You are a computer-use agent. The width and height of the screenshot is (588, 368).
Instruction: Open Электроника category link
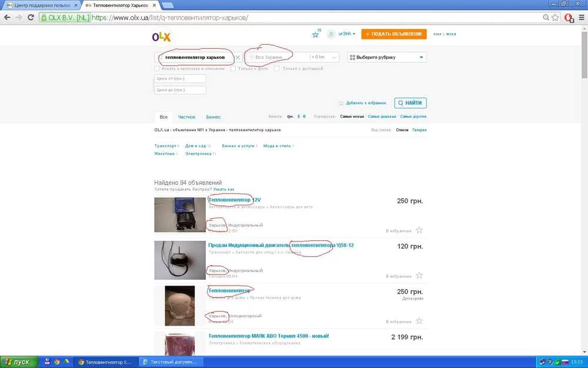point(198,154)
